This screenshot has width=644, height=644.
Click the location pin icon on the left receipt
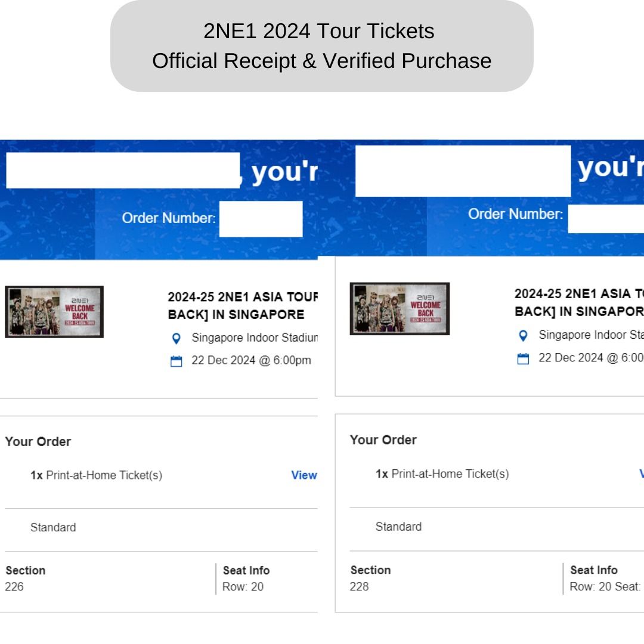[176, 338]
